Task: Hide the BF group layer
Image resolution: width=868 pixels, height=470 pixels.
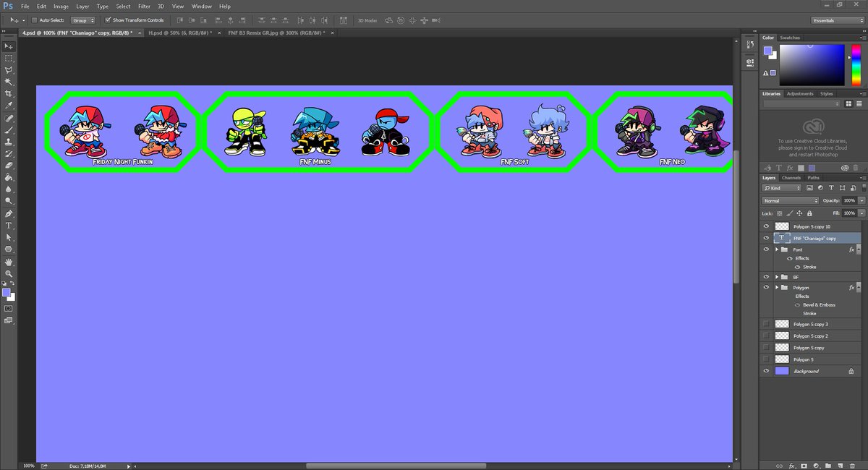Action: pos(766,277)
